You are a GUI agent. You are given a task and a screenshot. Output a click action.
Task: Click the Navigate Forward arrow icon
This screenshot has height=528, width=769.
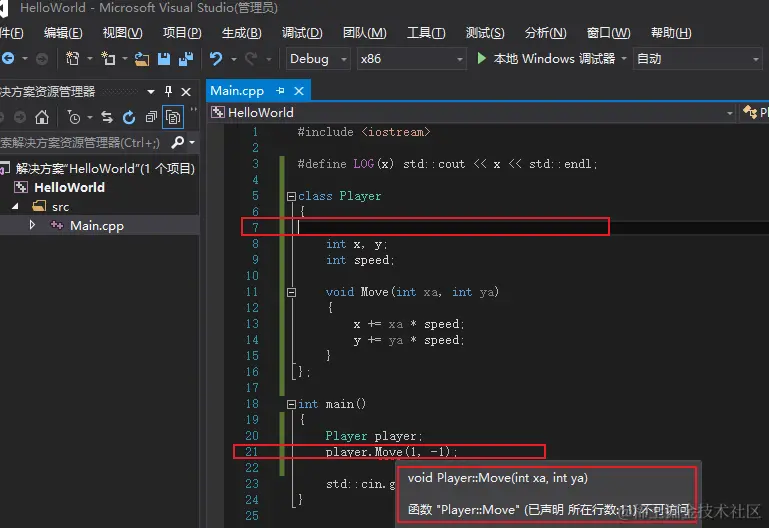[x=42, y=59]
